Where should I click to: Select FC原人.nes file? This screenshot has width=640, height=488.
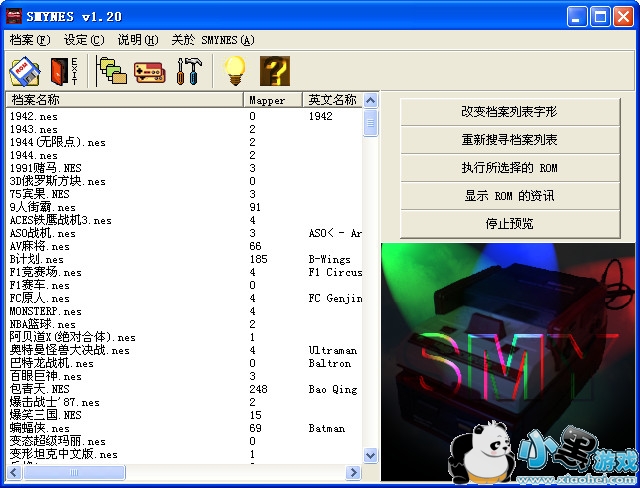[40, 298]
